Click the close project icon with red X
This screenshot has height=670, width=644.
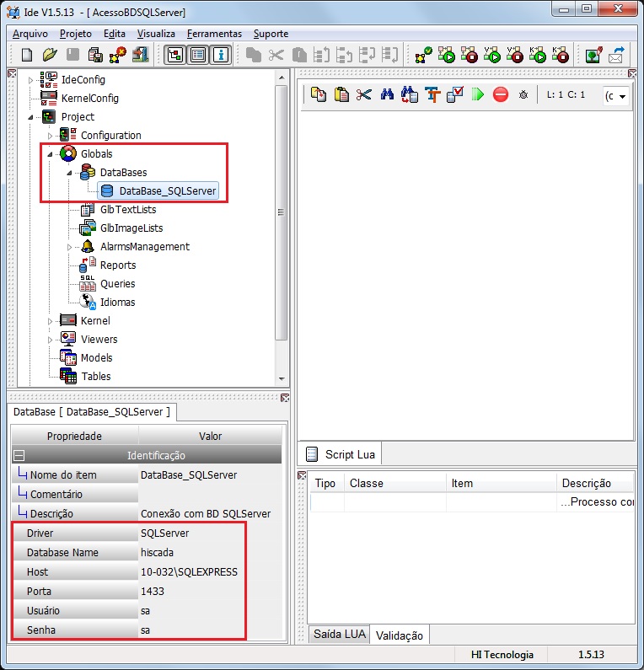click(x=118, y=55)
